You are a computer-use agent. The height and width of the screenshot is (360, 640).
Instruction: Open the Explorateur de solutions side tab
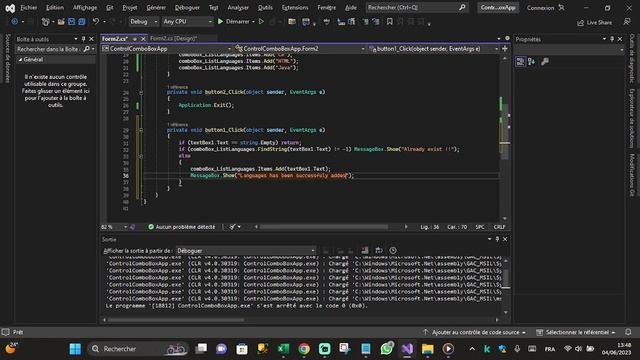coord(632,119)
